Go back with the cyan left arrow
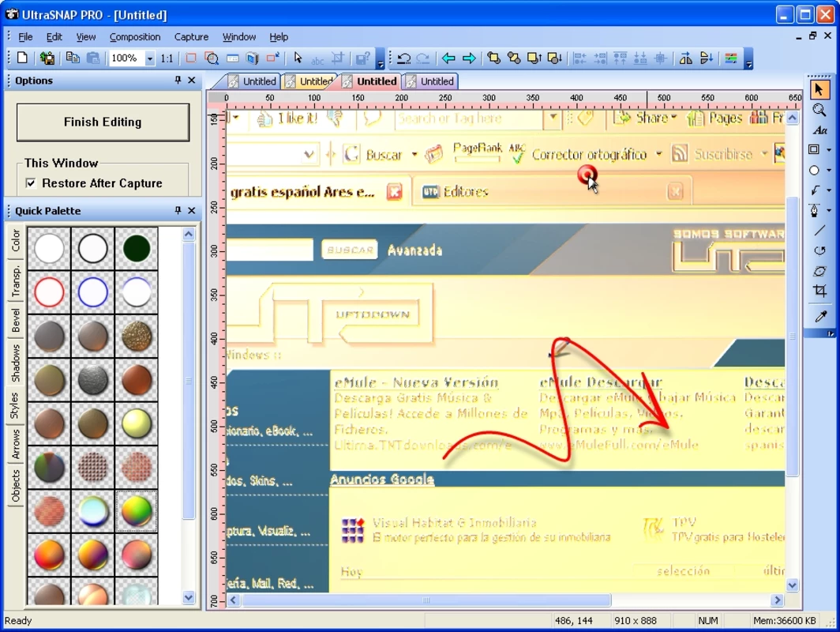The height and width of the screenshot is (632, 840). tap(448, 58)
